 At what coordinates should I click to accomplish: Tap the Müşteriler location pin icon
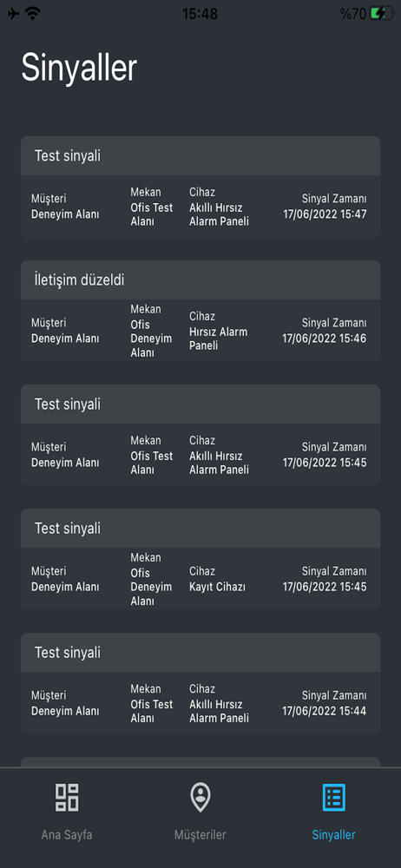pos(200,798)
